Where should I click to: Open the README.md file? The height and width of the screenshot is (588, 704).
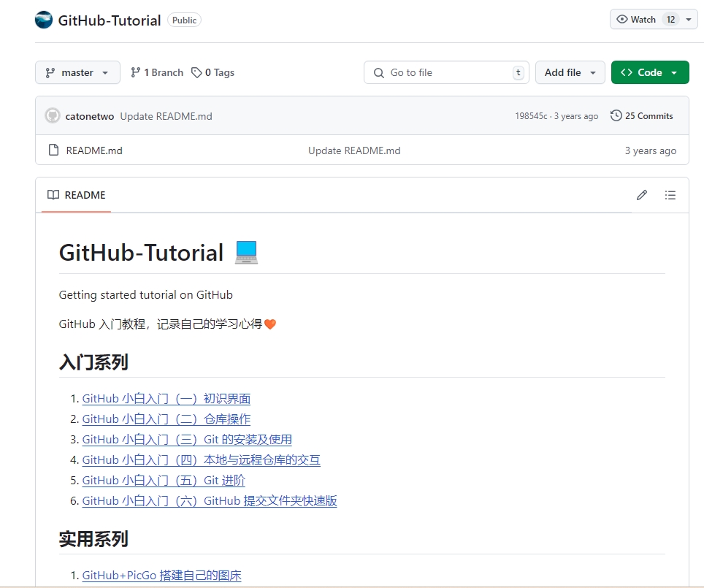94,150
